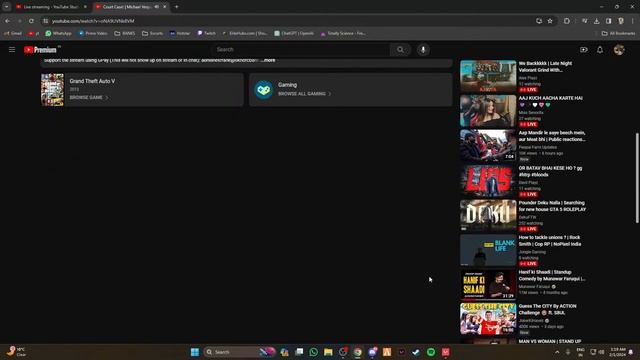Go back using browser back arrow
Screen dimensions: 640x360
point(7,21)
